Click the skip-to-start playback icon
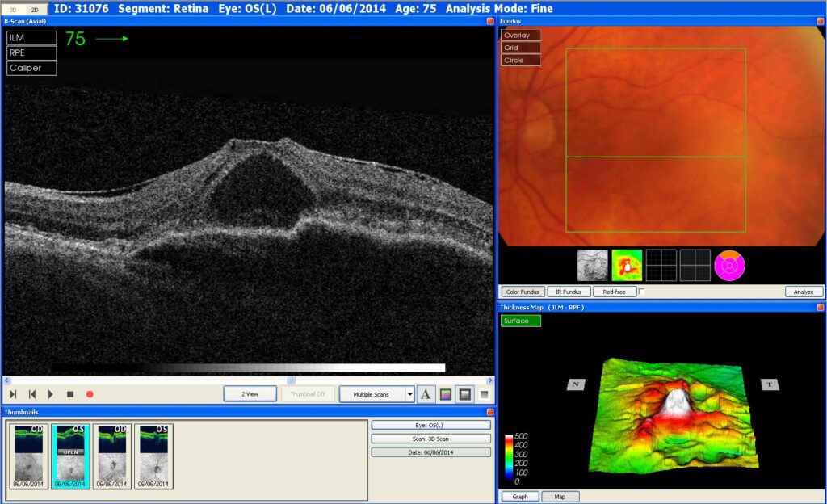This screenshot has height=504, width=827. tap(32, 394)
